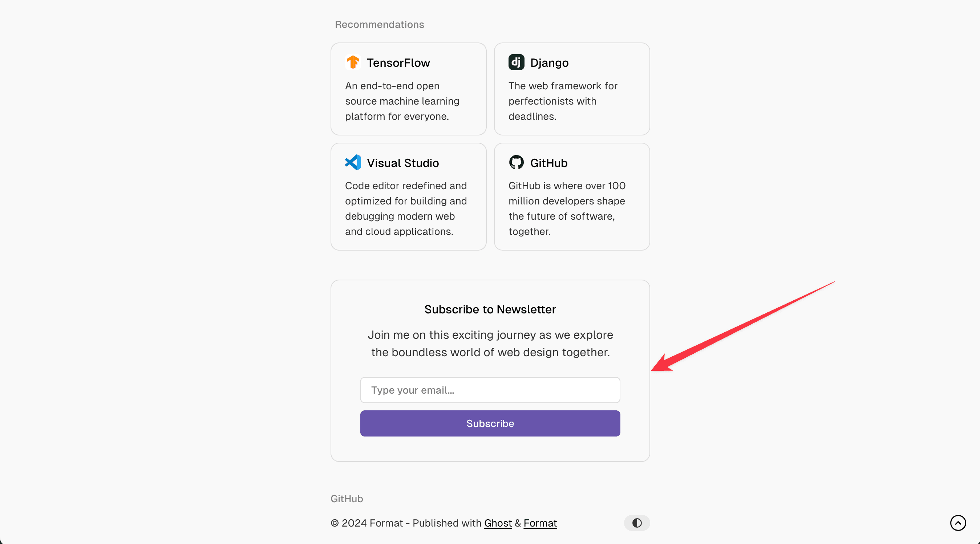The height and width of the screenshot is (544, 980).
Task: Click the scroll-to-top circular arrow button
Action: coord(959,523)
